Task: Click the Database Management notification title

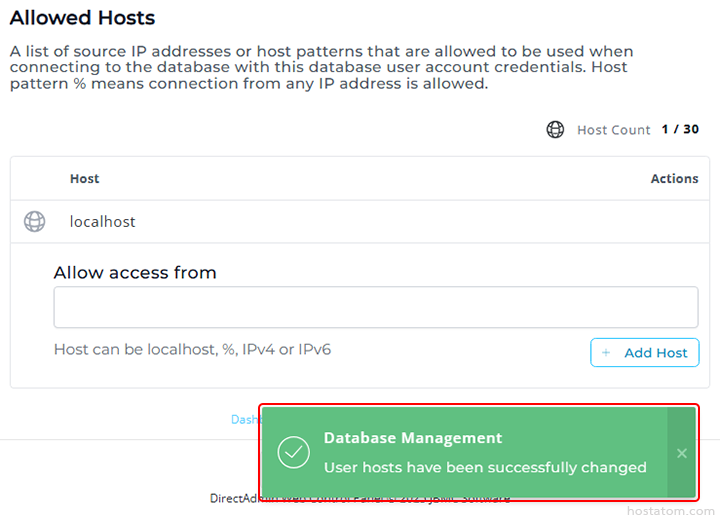Action: pyautogui.click(x=413, y=438)
